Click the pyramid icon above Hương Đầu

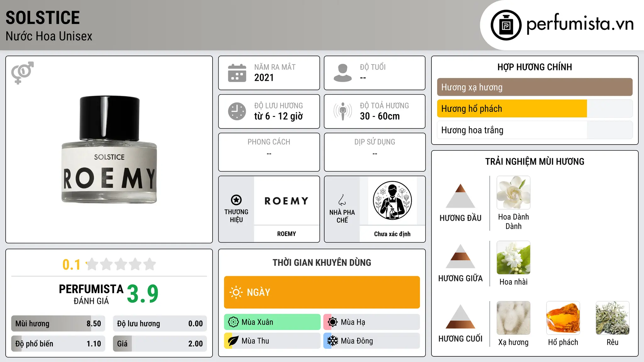pyautogui.click(x=460, y=196)
